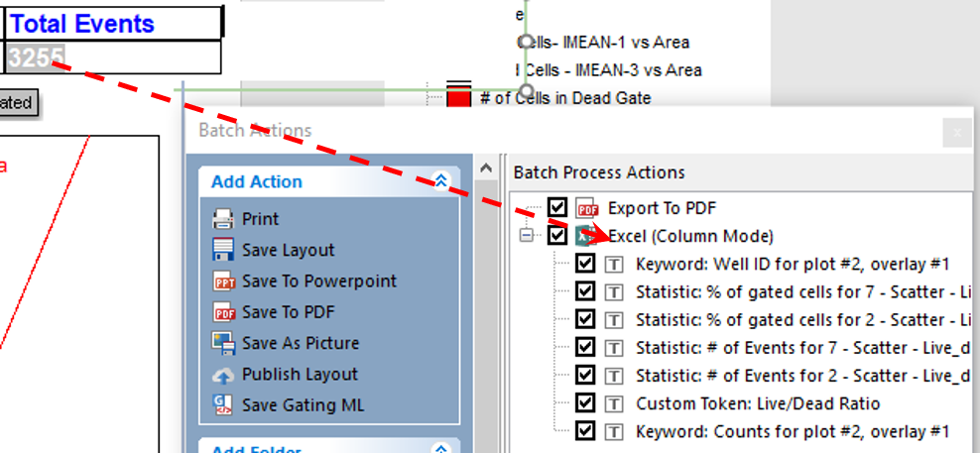Click token icon for # of Events for 2 row

(614, 376)
